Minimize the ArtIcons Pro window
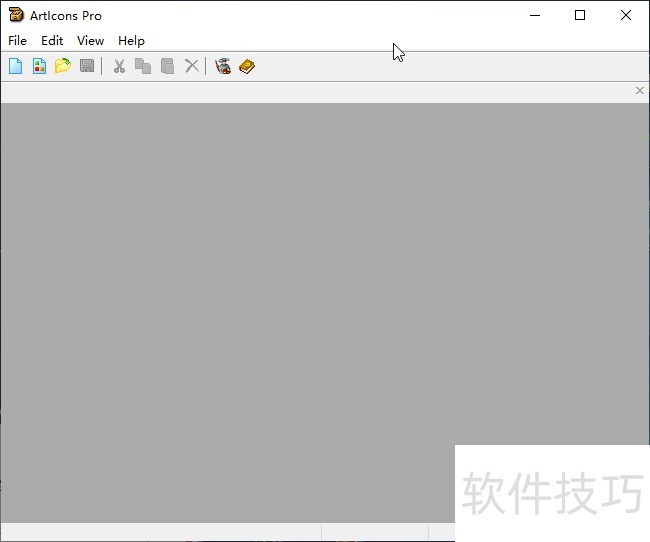This screenshot has width=650, height=542. [x=535, y=15]
